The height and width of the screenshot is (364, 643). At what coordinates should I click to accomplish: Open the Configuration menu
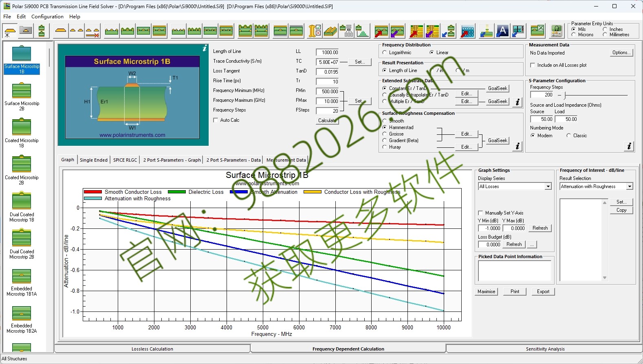pyautogui.click(x=47, y=17)
